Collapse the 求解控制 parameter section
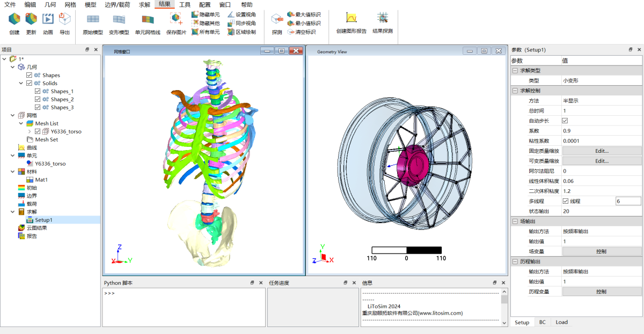The image size is (644, 334). [x=515, y=90]
